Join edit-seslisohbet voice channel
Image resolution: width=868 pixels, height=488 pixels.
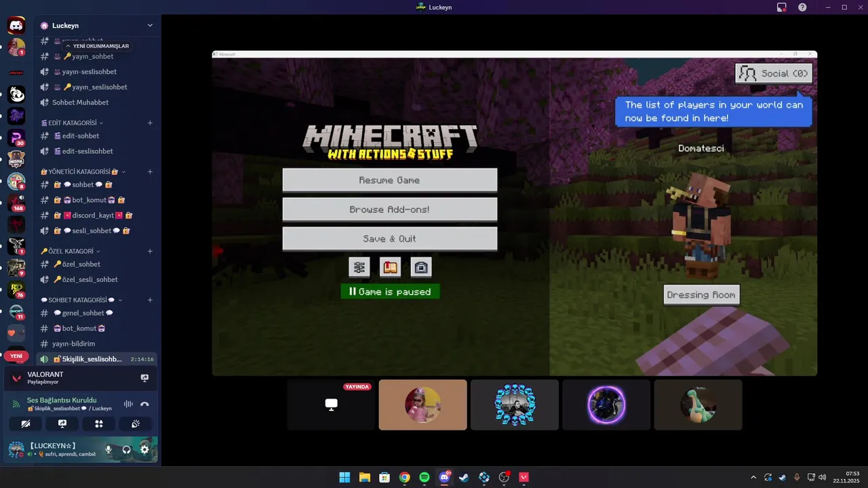[96, 151]
